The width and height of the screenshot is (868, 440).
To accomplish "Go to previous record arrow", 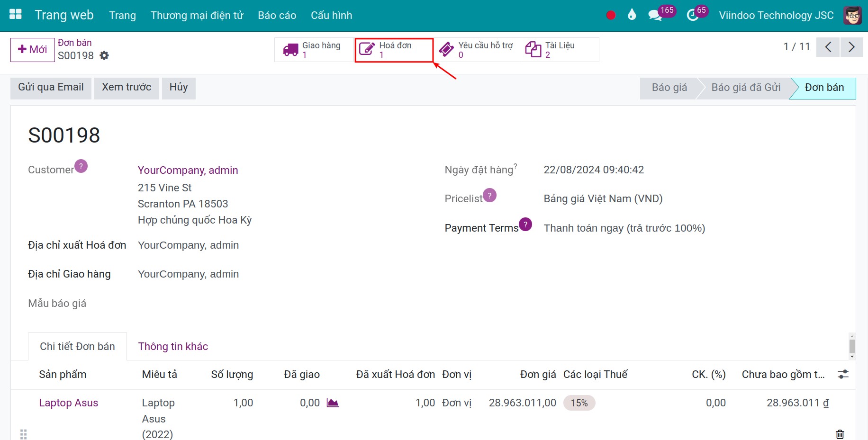I will click(x=828, y=47).
